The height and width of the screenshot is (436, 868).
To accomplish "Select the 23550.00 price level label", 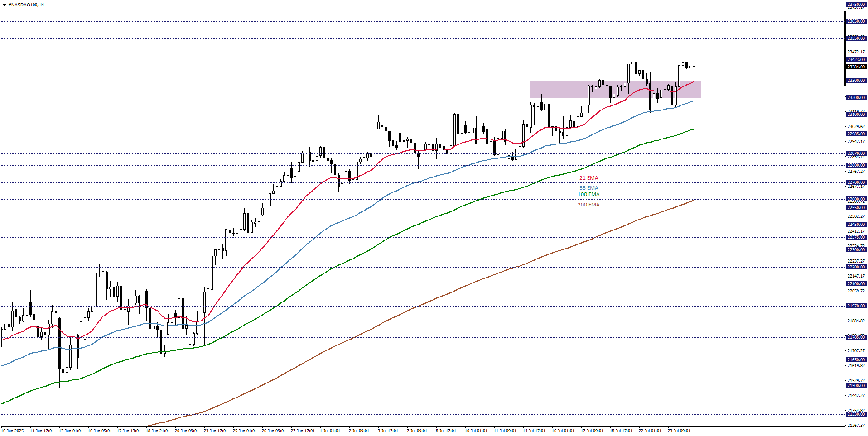I will tap(856, 38).
